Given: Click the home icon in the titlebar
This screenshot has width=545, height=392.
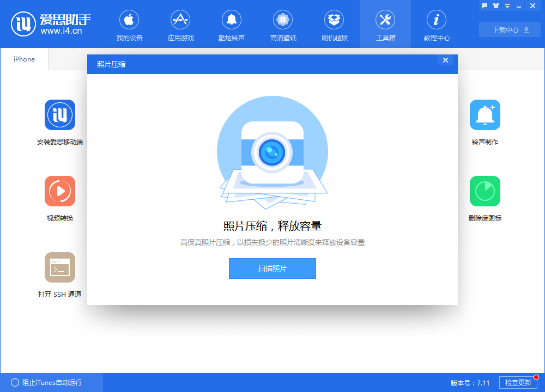Looking at the screenshot, I should point(496,5).
